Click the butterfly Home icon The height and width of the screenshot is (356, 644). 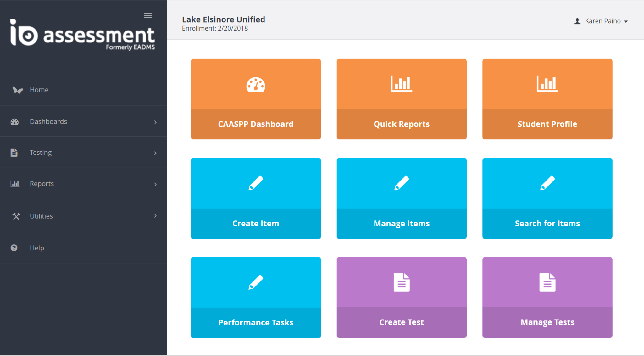click(18, 90)
